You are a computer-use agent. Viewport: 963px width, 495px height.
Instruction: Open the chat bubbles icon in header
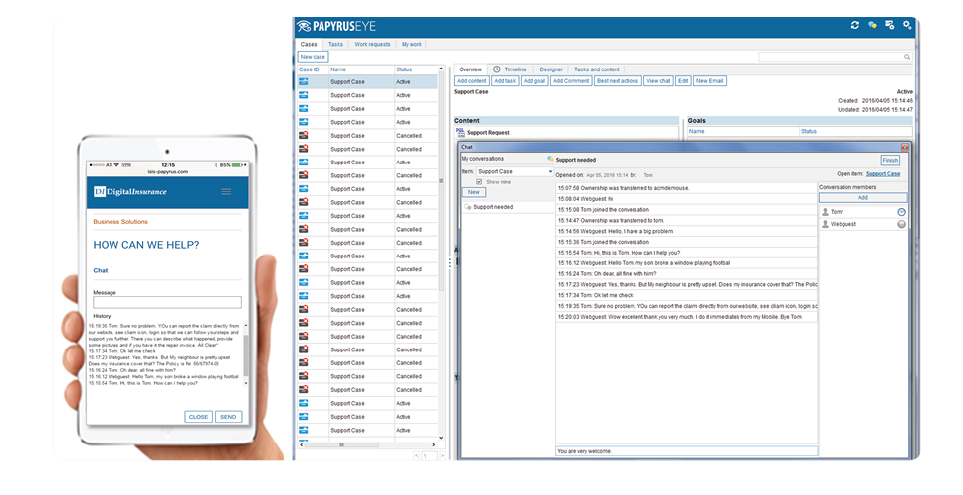(x=872, y=25)
